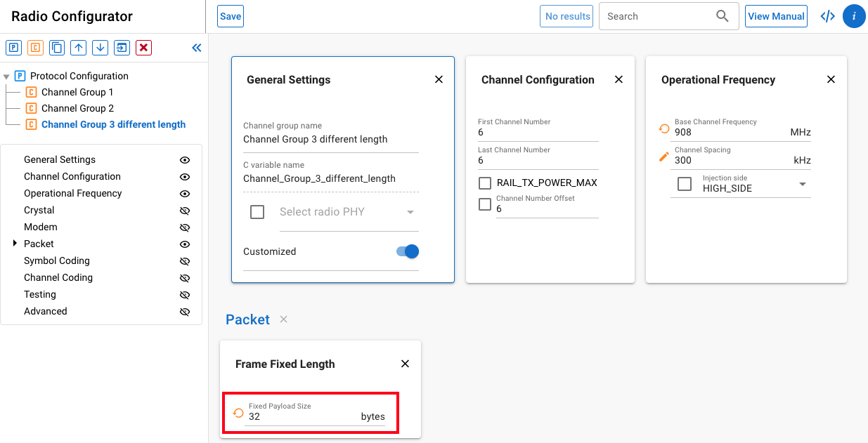Open View Manual
Viewport: 868px width, 443px height.
click(776, 16)
